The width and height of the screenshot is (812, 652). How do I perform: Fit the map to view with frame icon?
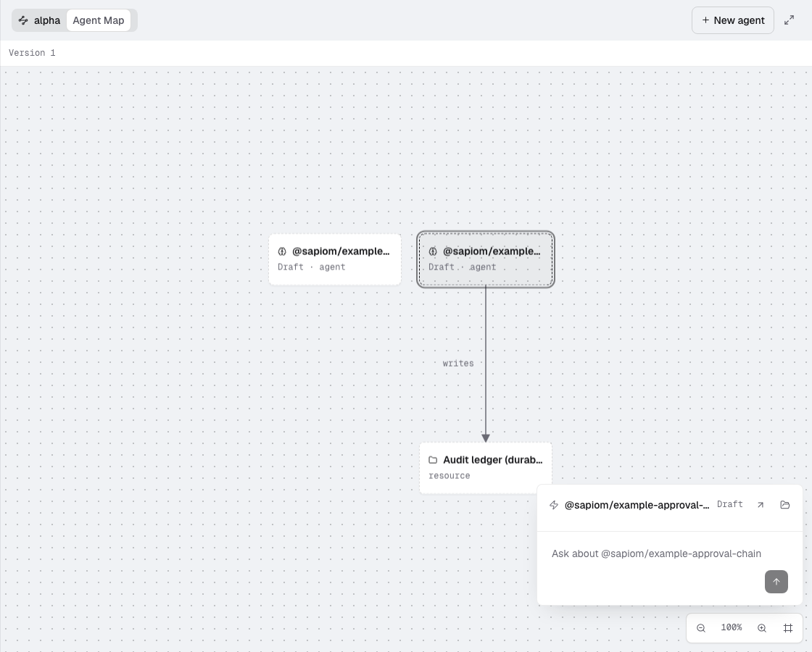[x=787, y=627]
